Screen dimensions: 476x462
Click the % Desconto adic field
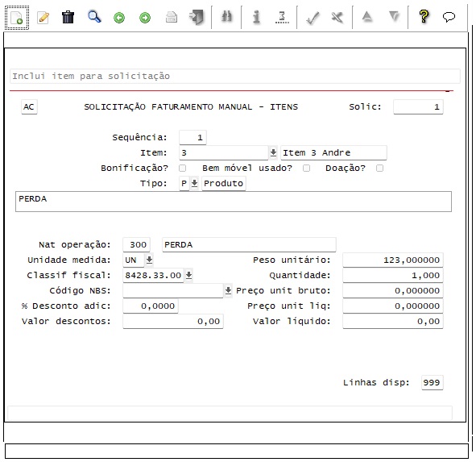[x=151, y=306]
